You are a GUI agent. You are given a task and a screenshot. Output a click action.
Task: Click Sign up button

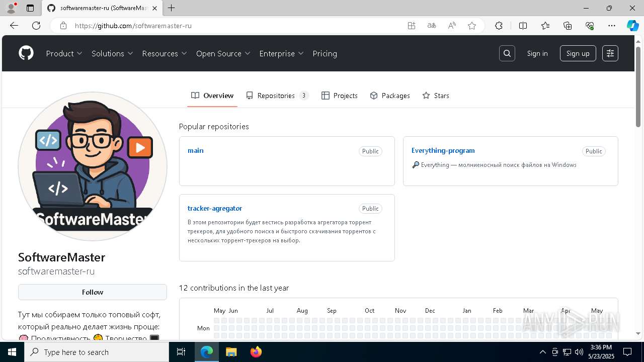click(x=578, y=53)
